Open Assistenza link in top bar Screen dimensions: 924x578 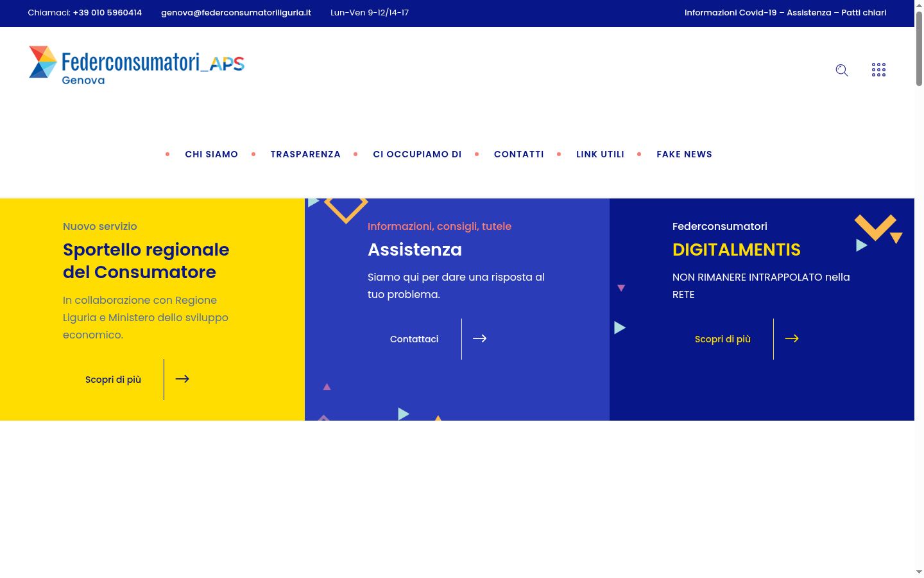click(x=809, y=13)
